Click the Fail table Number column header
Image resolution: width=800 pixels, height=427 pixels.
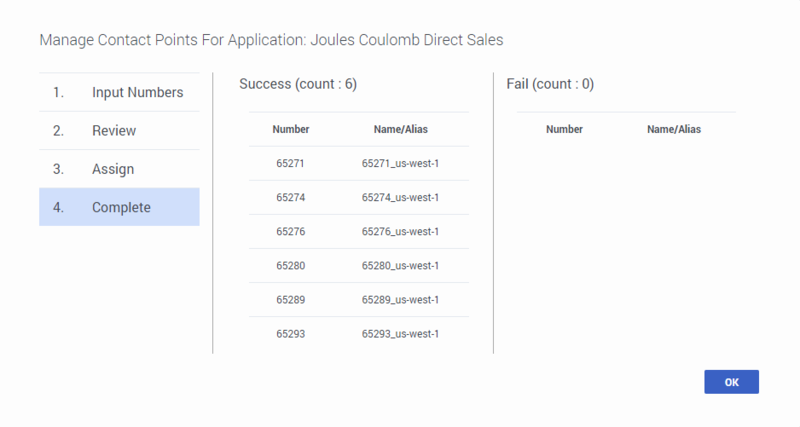click(565, 129)
